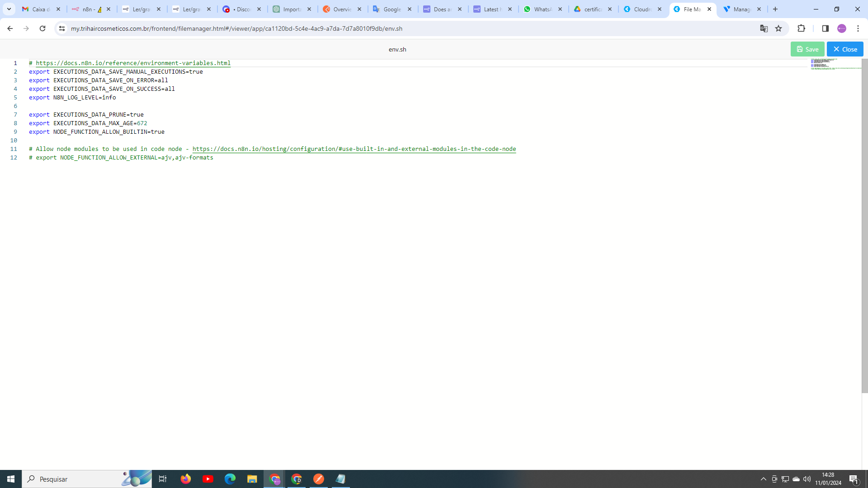Switch to the Cloudron tab
Screen dimensions: 868x488
pyautogui.click(x=642, y=9)
